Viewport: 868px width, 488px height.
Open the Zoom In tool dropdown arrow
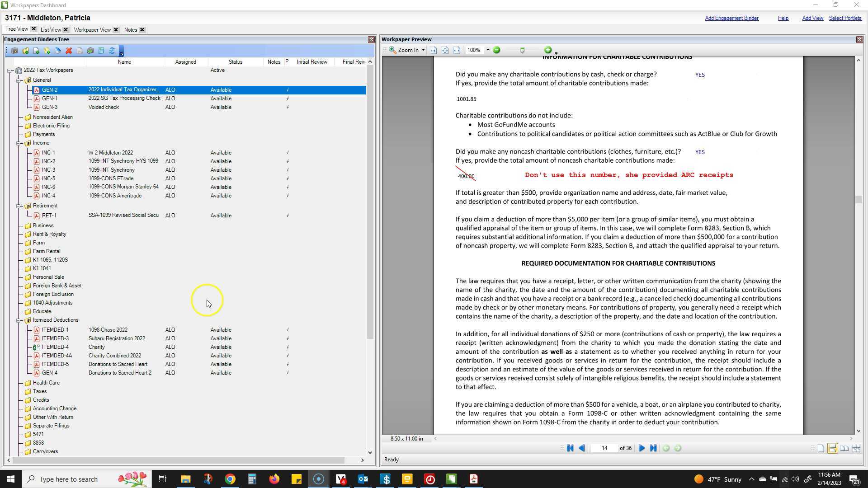pyautogui.click(x=423, y=50)
